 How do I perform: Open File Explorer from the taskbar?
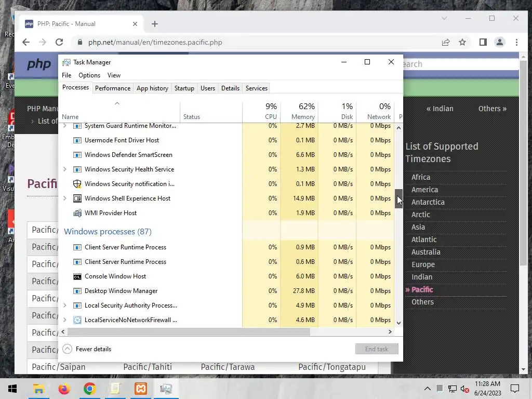tap(38, 389)
